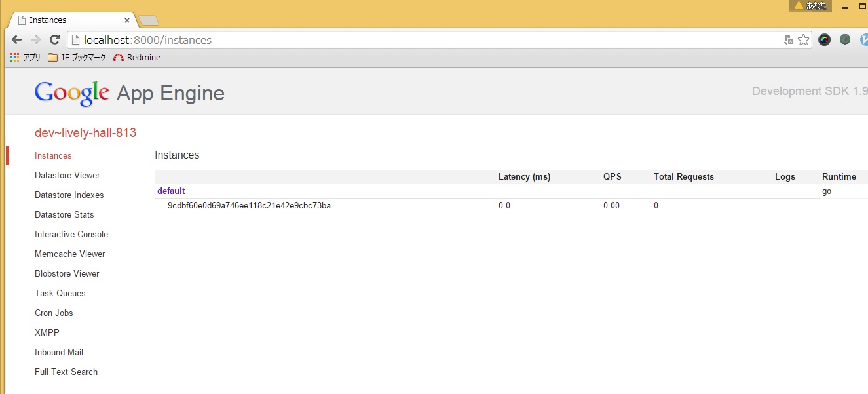
Task: Open the color camera lens extension icon
Action: click(x=824, y=39)
